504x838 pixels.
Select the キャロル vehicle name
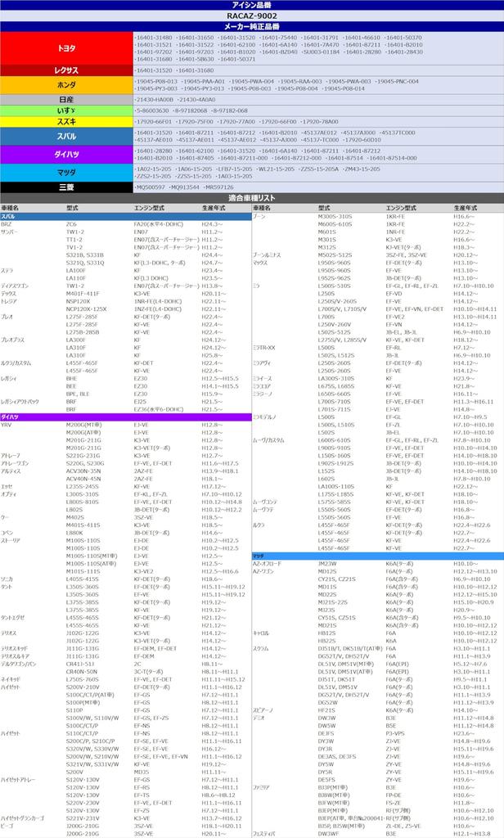[x=260, y=633]
